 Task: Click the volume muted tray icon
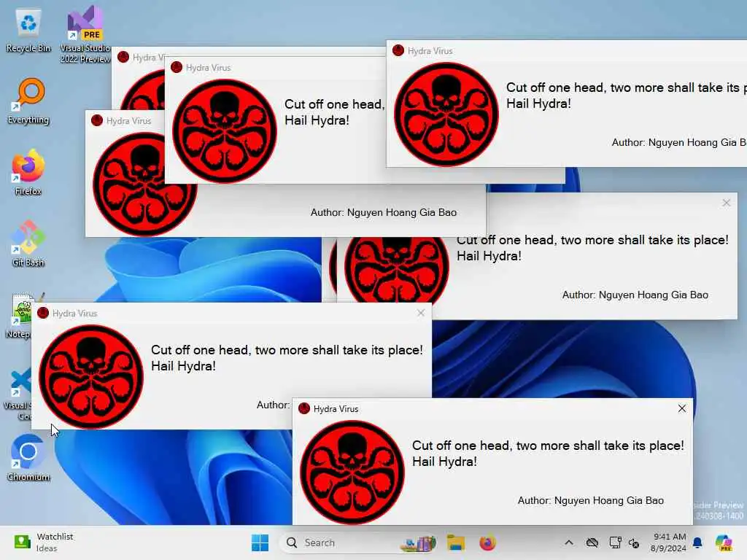coord(634,542)
